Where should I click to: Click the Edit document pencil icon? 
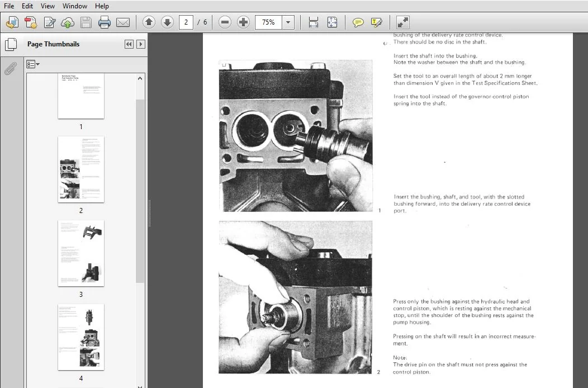pyautogui.click(x=50, y=22)
